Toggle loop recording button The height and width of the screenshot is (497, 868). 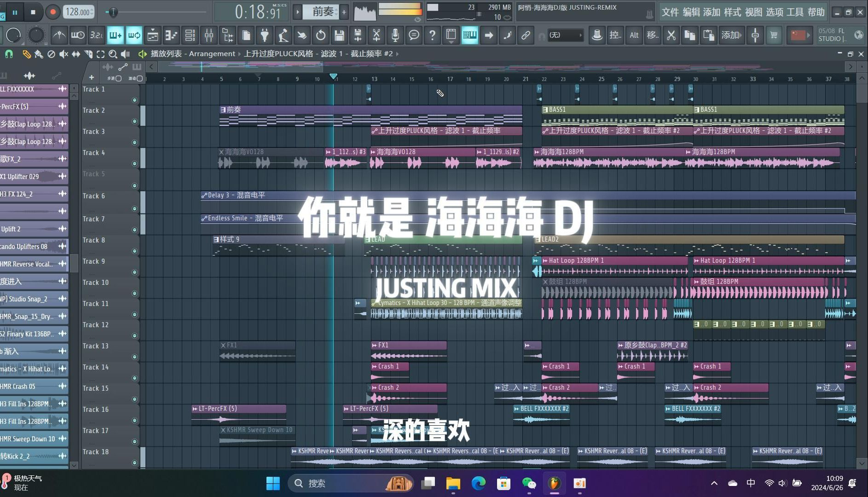134,35
